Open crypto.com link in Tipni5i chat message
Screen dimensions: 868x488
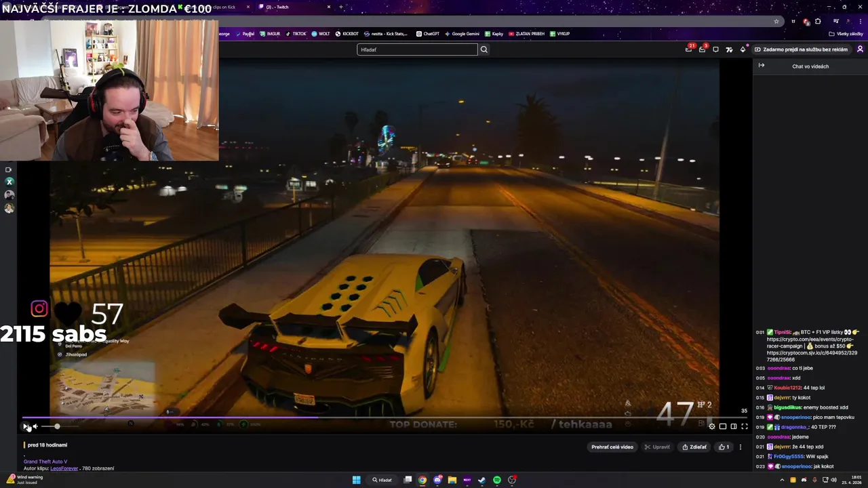point(812,342)
